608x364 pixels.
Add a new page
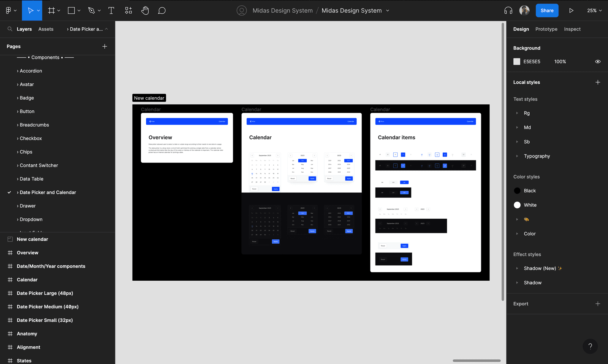104,46
